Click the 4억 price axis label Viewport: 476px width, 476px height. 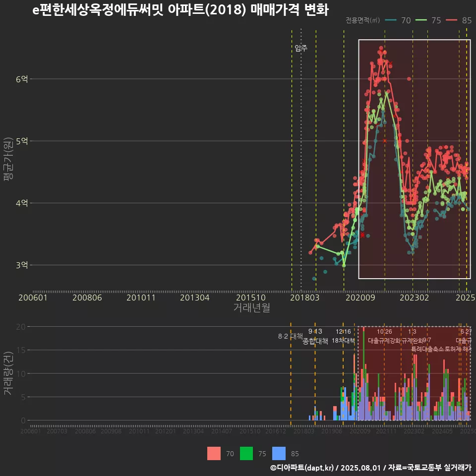[22, 203]
